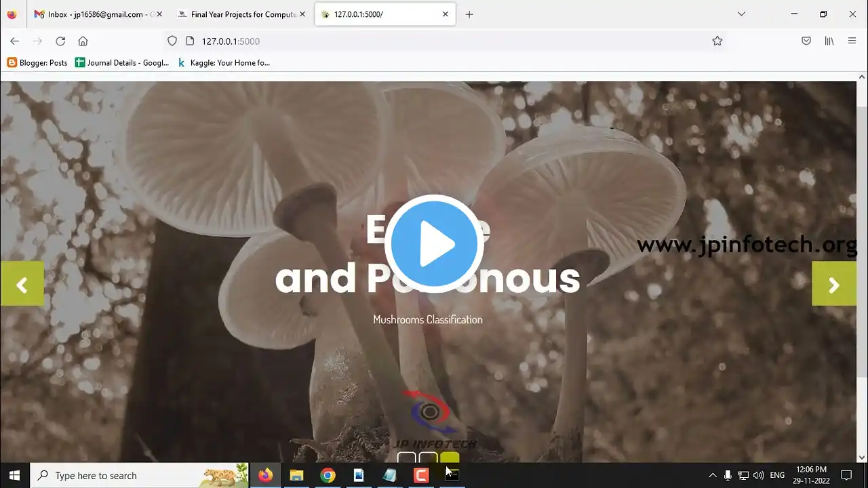Screen dimensions: 868x488
Task: Open Firefox from the taskbar
Action: [265, 475]
